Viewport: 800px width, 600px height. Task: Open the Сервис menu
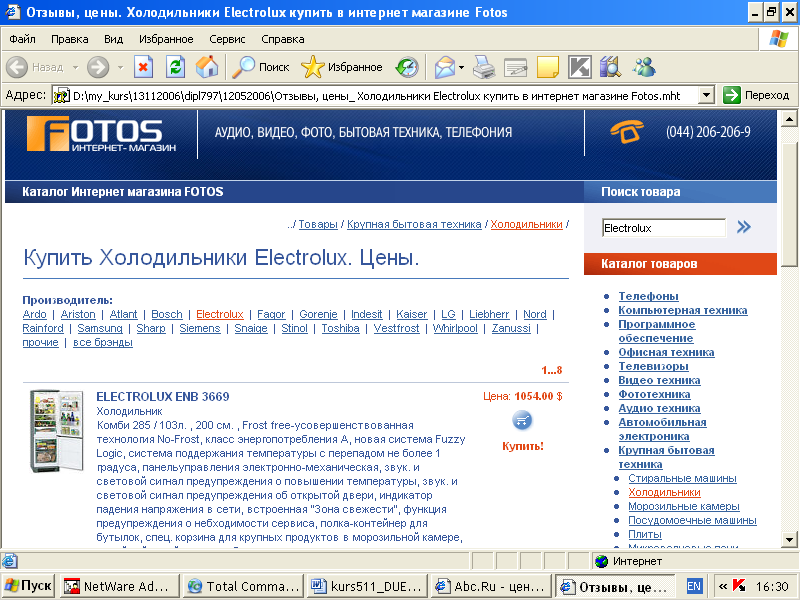[x=227, y=39]
